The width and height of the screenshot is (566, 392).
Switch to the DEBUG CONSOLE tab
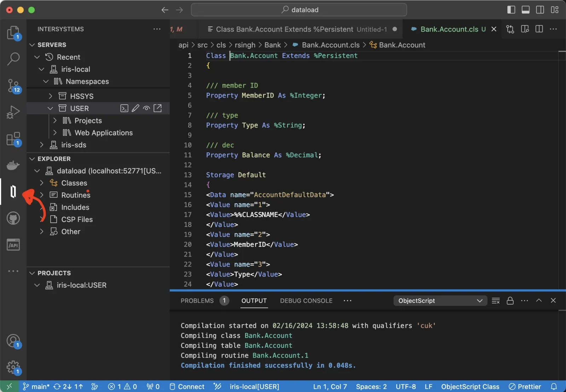click(x=306, y=301)
